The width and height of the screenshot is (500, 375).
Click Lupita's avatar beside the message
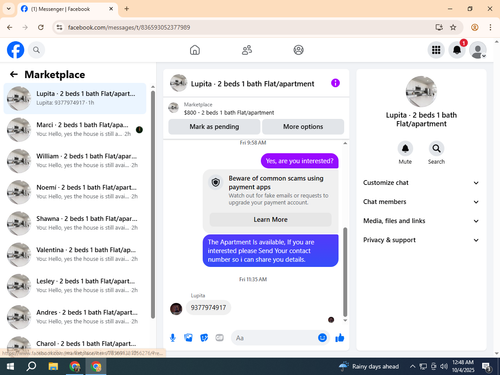pos(176,309)
